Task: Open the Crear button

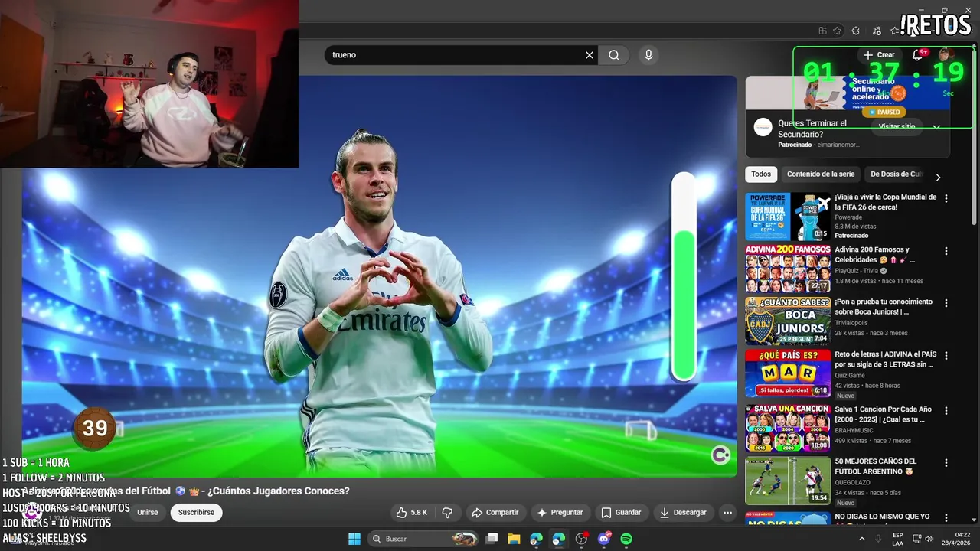Action: coord(879,55)
